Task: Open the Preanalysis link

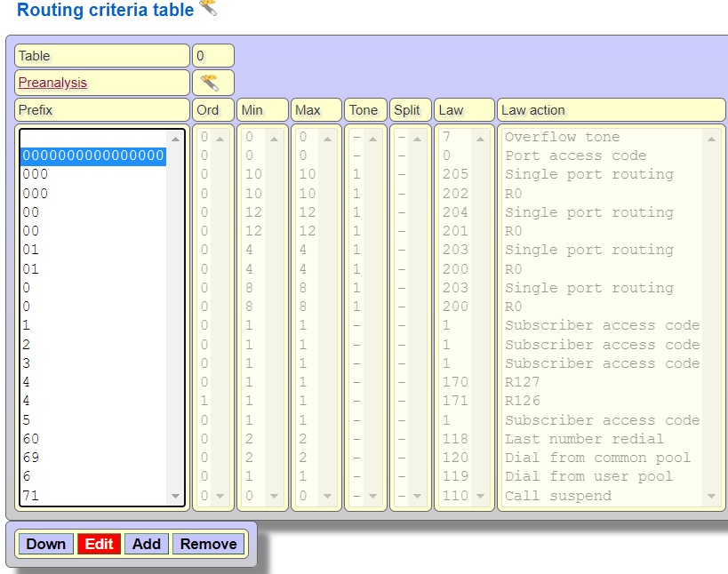Action: pos(52,83)
